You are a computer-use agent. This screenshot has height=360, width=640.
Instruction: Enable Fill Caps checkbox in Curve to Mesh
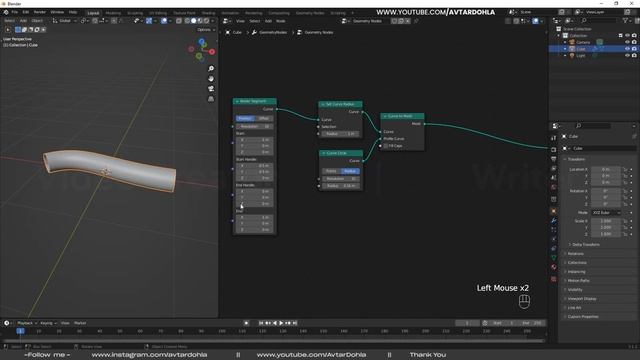[386, 146]
